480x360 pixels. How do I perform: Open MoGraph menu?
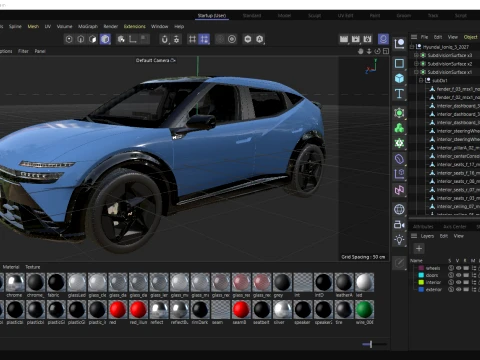[88, 26]
